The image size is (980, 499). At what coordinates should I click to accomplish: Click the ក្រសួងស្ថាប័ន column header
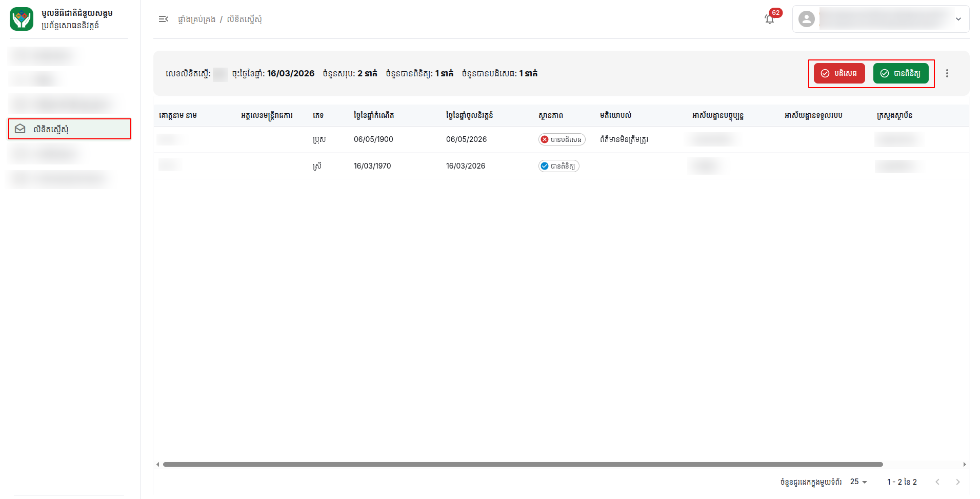894,115
